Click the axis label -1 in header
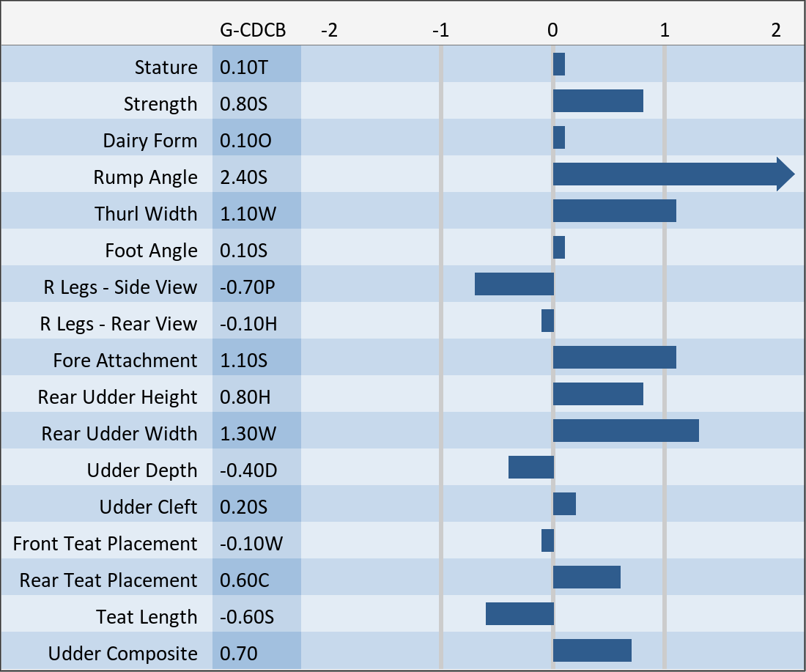Viewport: 806px width, 672px height. 440,30
